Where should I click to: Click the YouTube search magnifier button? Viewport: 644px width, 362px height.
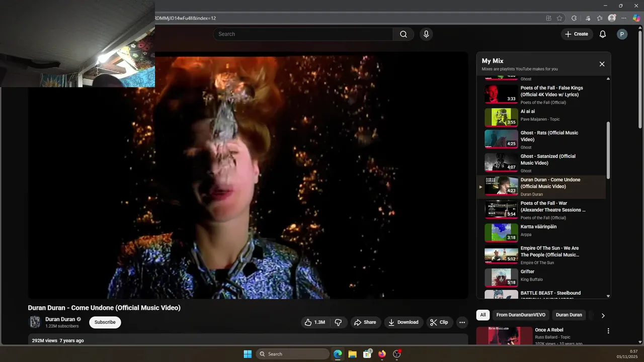[x=404, y=34]
